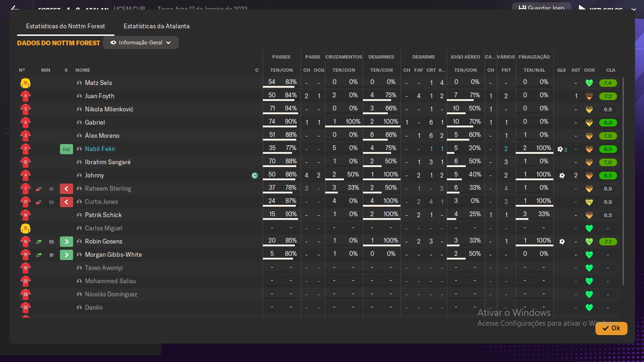
Task: Click the back arrow at top left
Action: 15,8
